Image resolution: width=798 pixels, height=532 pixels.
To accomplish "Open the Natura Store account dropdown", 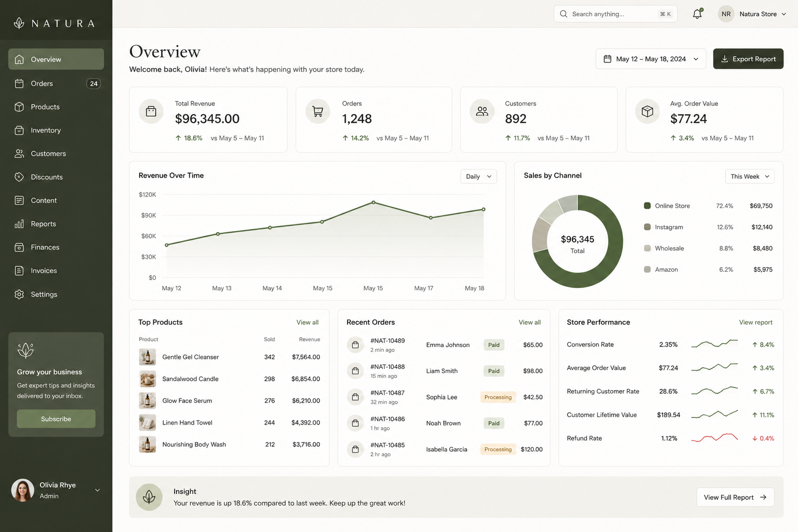I will tap(762, 14).
